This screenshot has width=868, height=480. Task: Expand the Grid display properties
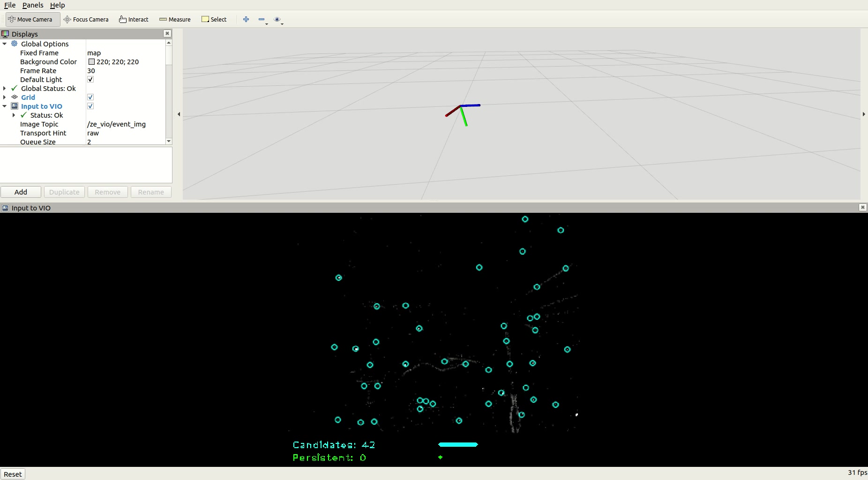pyautogui.click(x=5, y=97)
